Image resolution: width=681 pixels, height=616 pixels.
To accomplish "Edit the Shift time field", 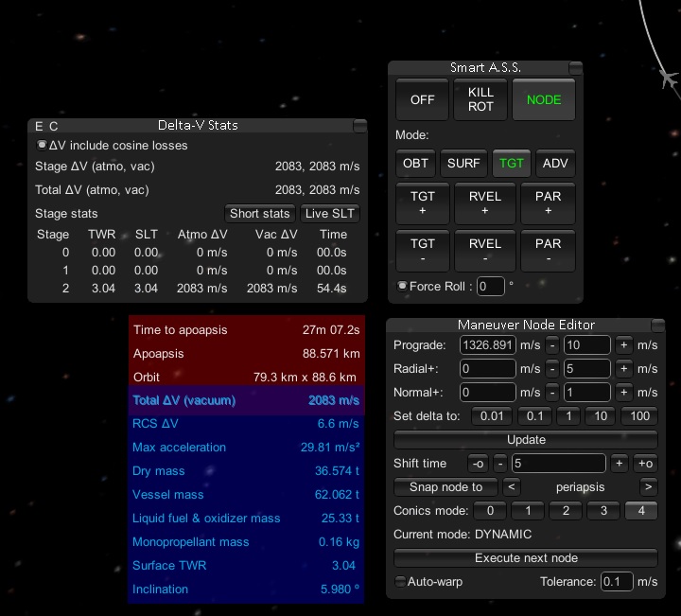I will point(559,464).
